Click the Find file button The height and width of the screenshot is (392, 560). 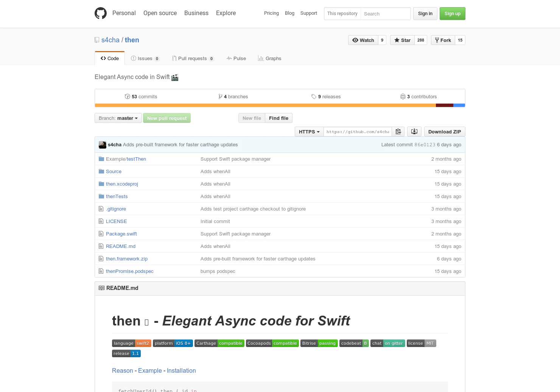point(278,118)
